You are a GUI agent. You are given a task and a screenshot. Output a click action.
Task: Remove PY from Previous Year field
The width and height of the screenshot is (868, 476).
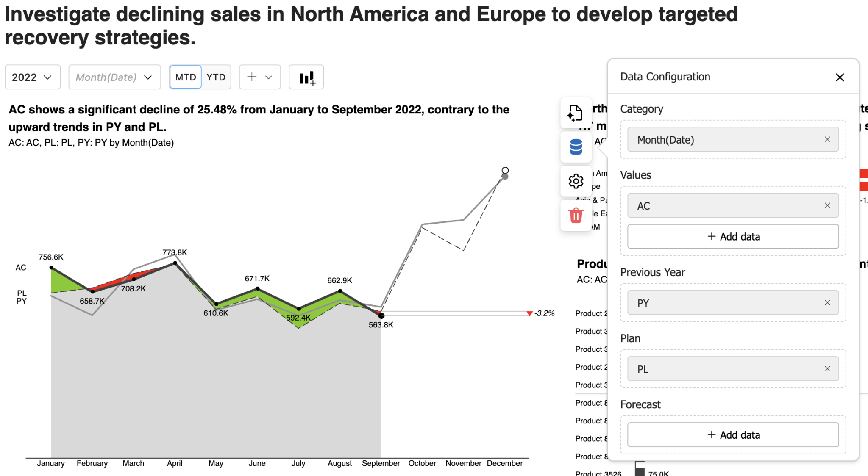[827, 303]
